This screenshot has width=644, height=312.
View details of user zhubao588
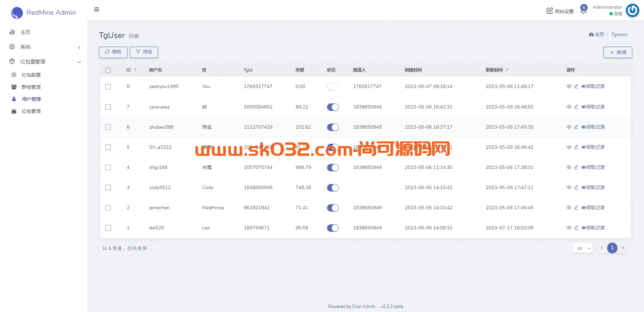pyautogui.click(x=569, y=127)
